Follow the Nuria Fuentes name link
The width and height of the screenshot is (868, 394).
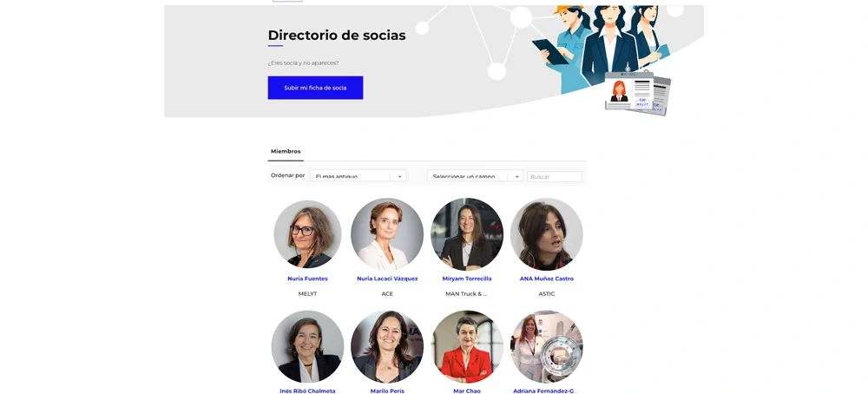coord(307,279)
